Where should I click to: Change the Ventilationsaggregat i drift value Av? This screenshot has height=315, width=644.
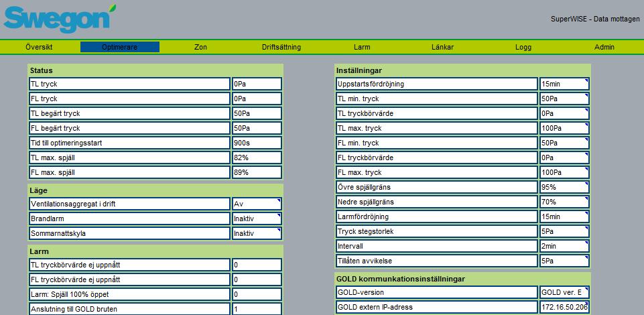(x=257, y=204)
